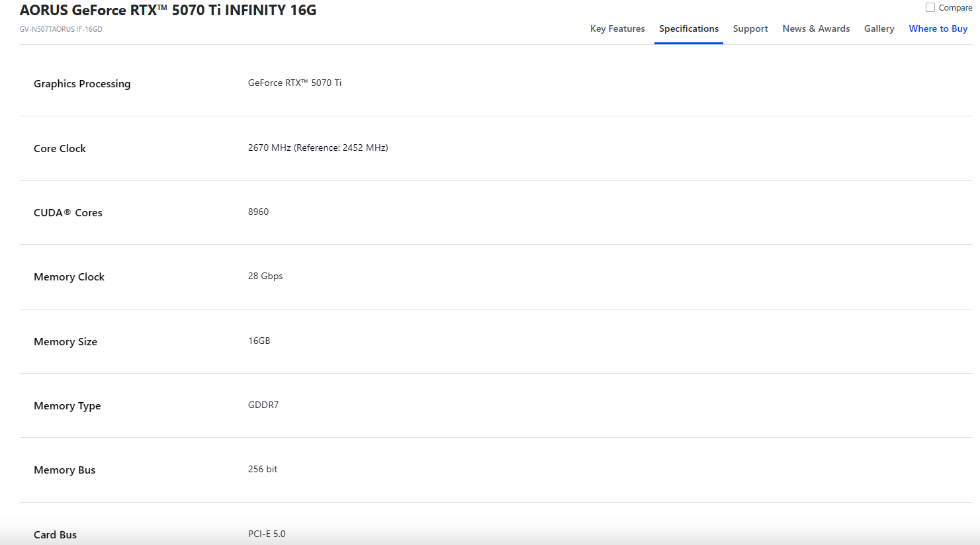Screen dimensions: 980x545
Task: Select the model number GV-N507TAORUS IF-16GD
Action: (61, 29)
